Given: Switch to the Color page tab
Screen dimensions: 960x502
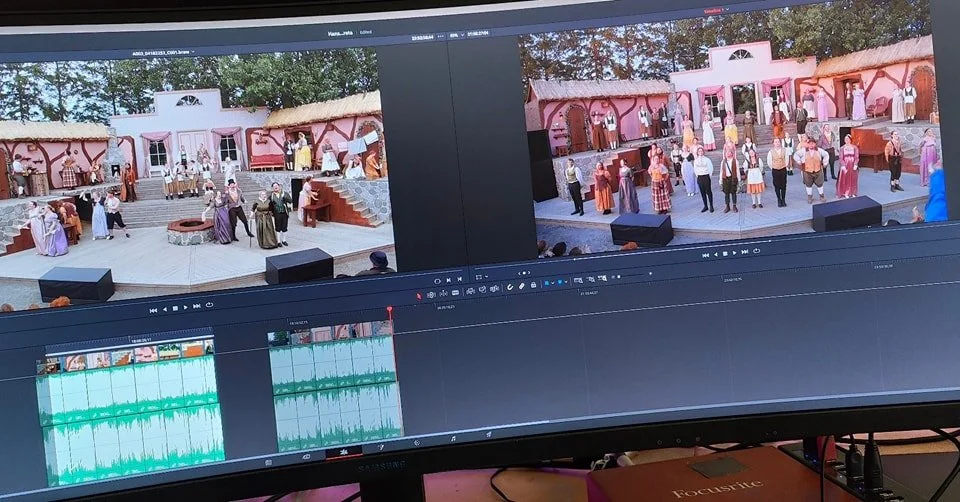Looking at the screenshot, I should click(417, 443).
